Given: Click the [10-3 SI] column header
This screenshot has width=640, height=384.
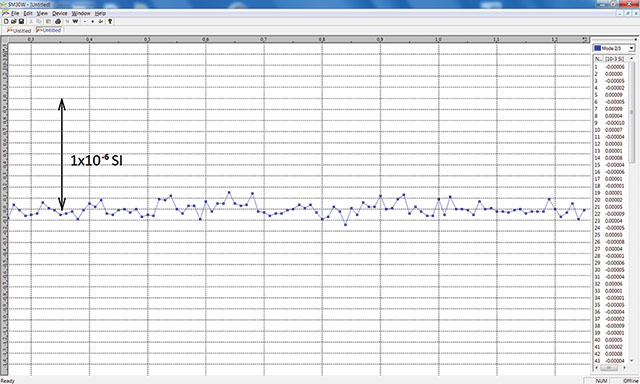Looking at the screenshot, I should click(x=614, y=59).
